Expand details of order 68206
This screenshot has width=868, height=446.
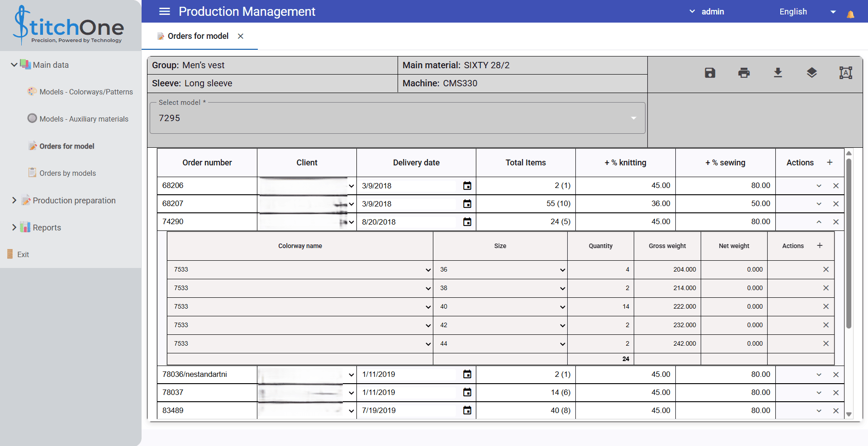coord(819,186)
